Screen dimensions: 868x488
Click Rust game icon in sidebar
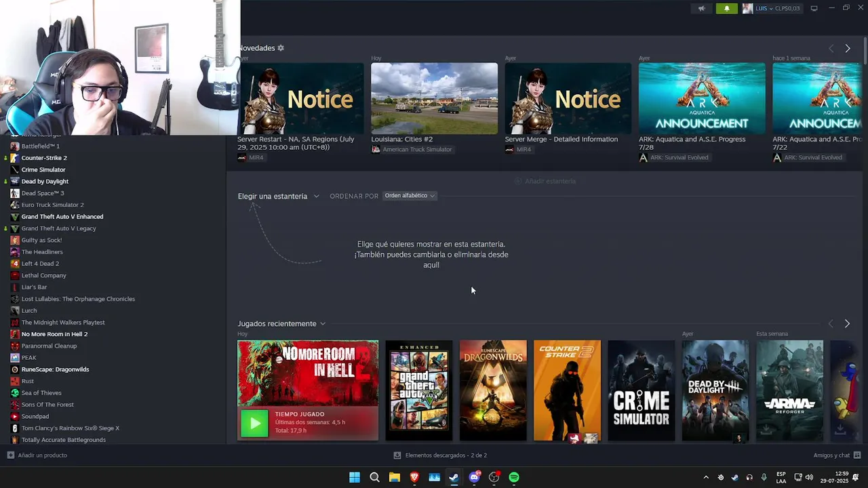coord(15,381)
